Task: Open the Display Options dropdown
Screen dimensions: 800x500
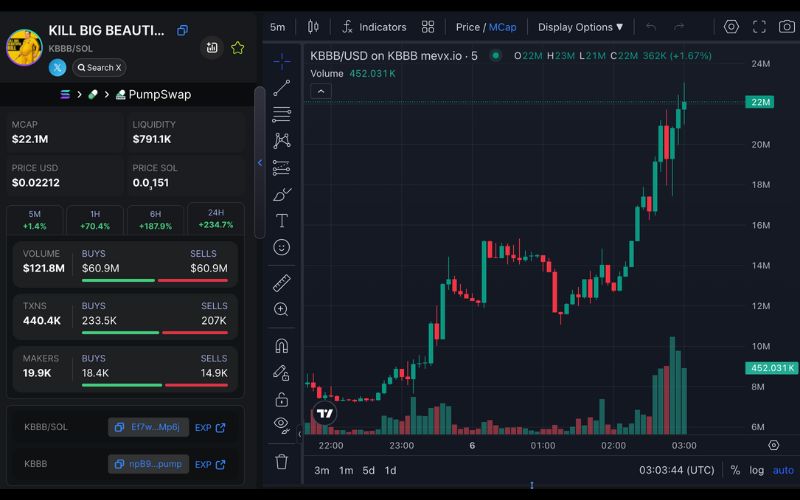Action: click(581, 27)
